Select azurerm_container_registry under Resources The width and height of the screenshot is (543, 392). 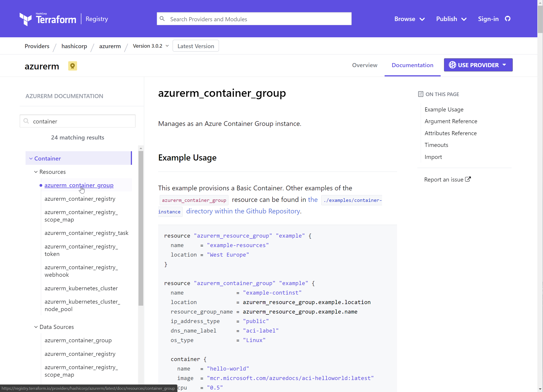pyautogui.click(x=80, y=199)
